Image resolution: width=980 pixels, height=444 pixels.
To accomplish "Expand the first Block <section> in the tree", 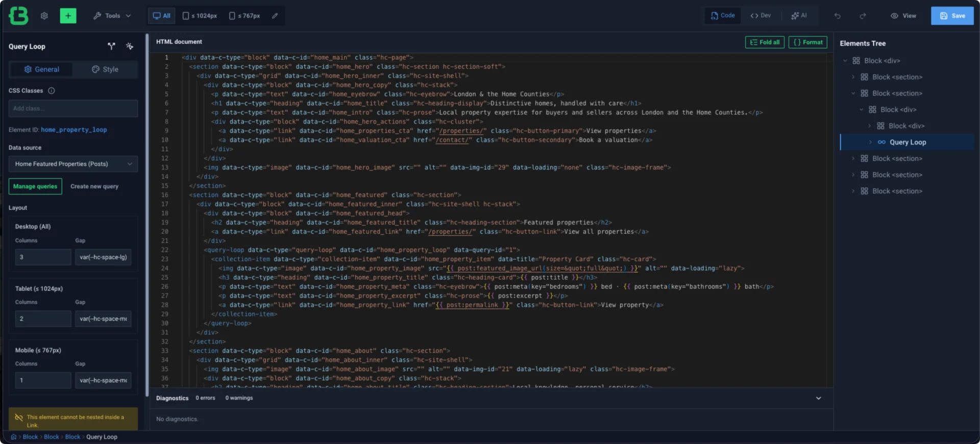I will tap(853, 77).
